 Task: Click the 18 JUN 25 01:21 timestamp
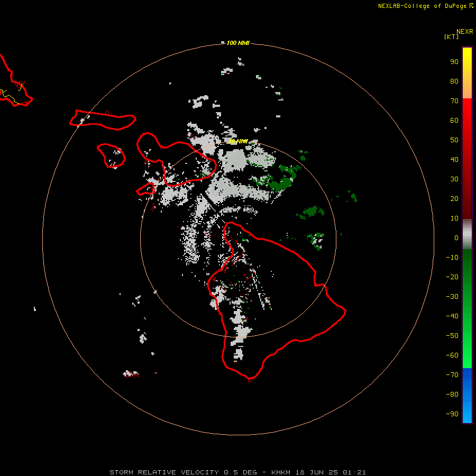(331, 472)
